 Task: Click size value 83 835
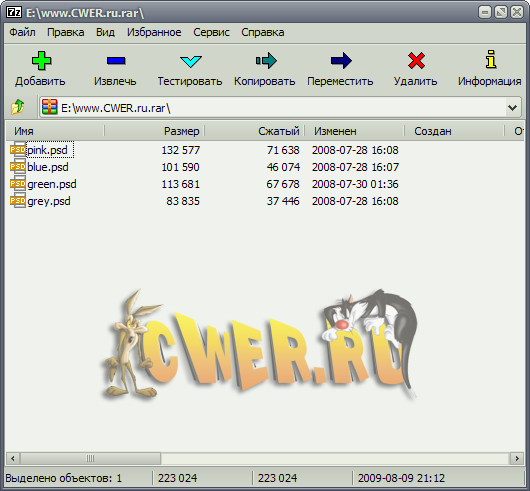[x=183, y=201]
